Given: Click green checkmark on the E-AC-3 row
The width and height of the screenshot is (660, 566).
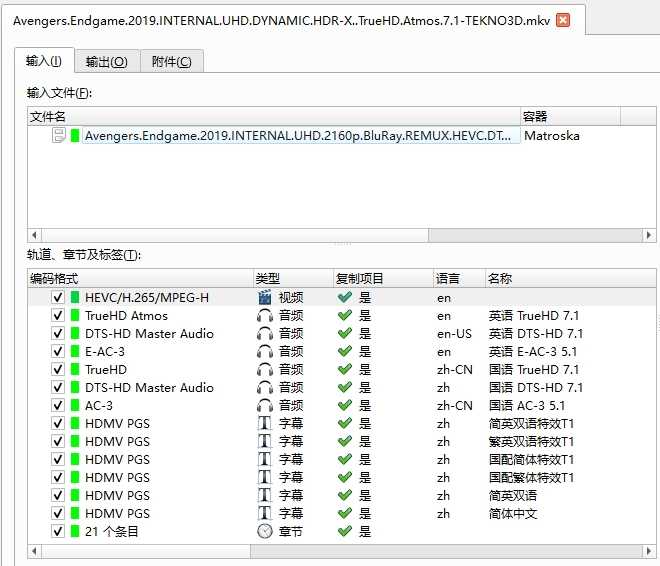Looking at the screenshot, I should (x=345, y=351).
